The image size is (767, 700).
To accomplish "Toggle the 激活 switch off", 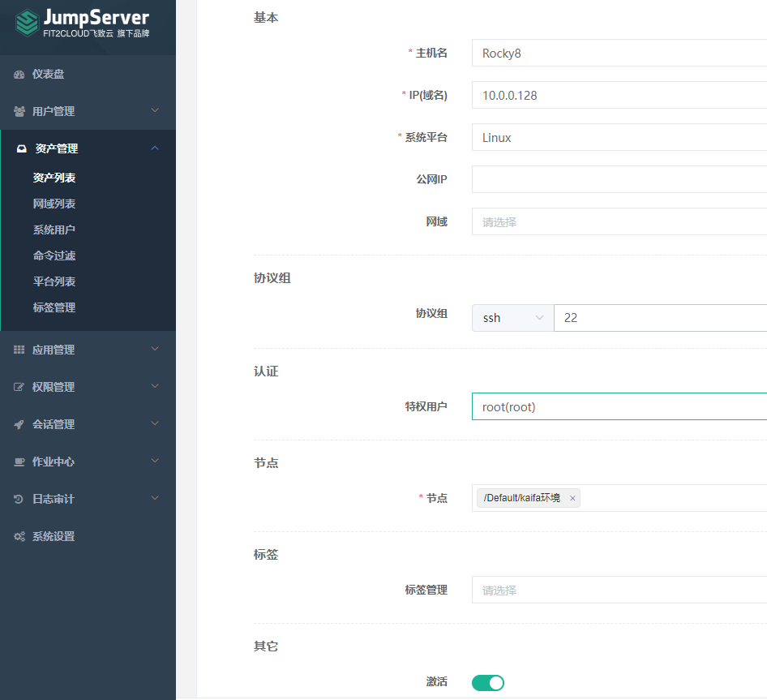I will pos(488,682).
